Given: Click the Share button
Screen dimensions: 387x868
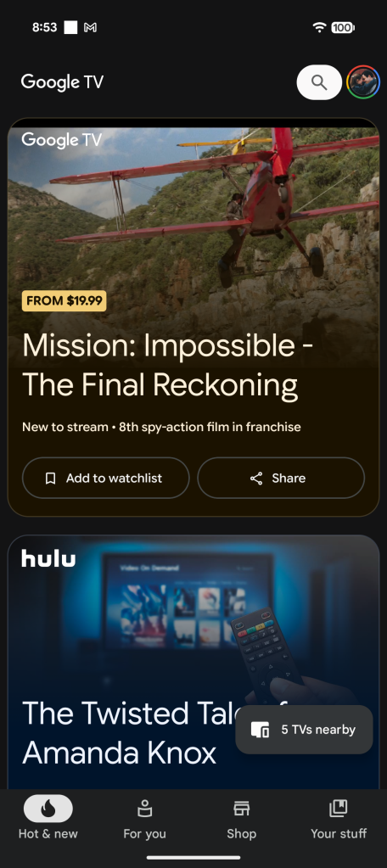Looking at the screenshot, I should coord(281,479).
